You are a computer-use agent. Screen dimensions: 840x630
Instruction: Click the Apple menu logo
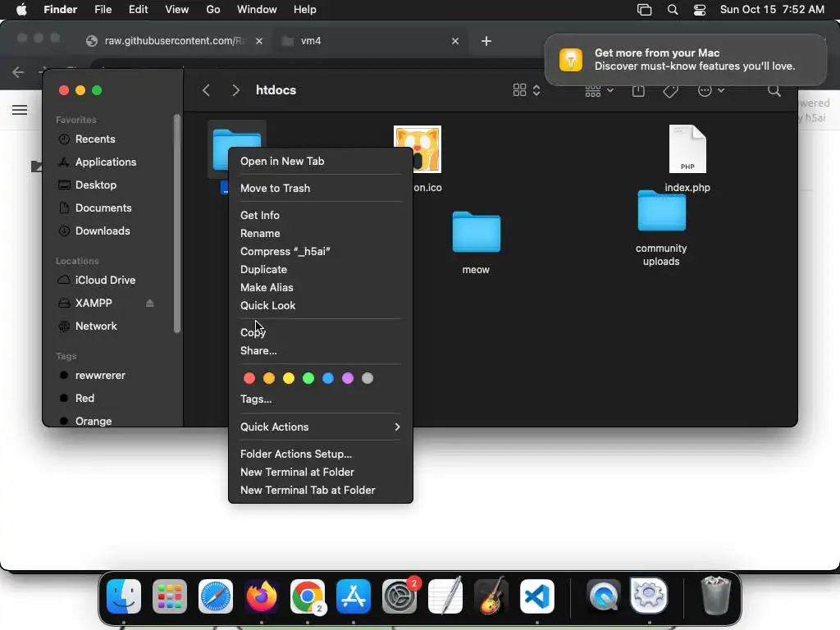pos(21,10)
